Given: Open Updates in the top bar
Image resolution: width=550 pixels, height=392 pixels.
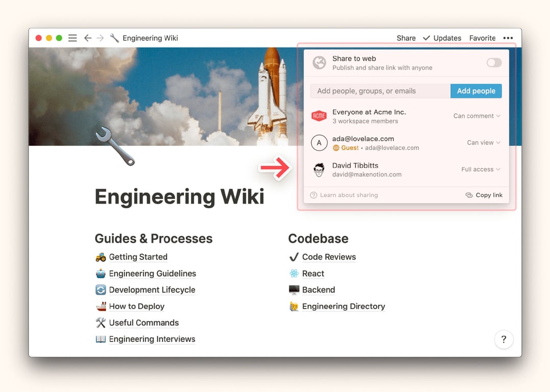Looking at the screenshot, I should click(x=442, y=38).
